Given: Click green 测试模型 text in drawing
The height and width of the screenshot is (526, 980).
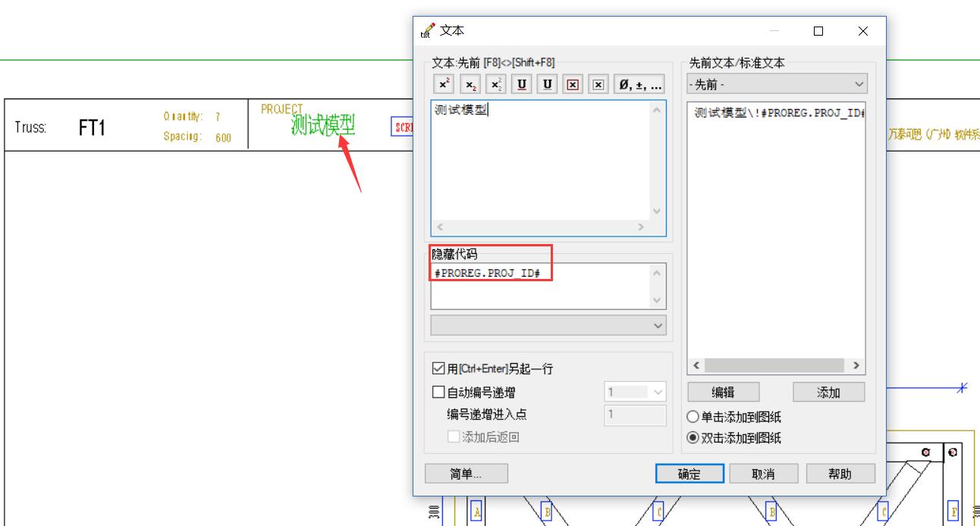Looking at the screenshot, I should click(323, 126).
